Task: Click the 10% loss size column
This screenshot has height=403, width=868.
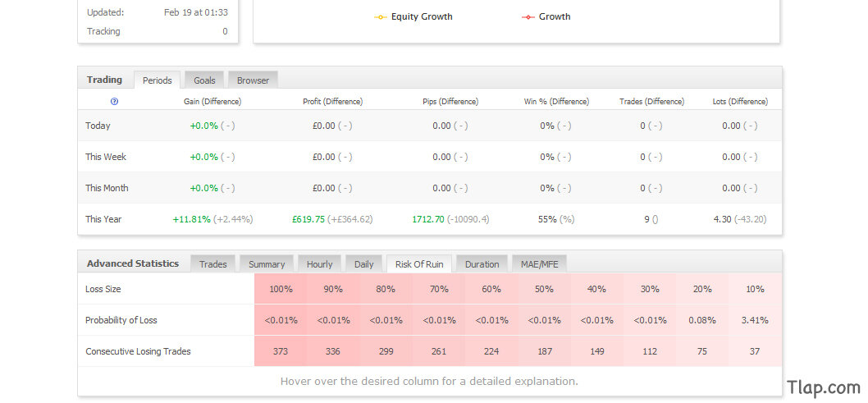Action: click(x=755, y=289)
